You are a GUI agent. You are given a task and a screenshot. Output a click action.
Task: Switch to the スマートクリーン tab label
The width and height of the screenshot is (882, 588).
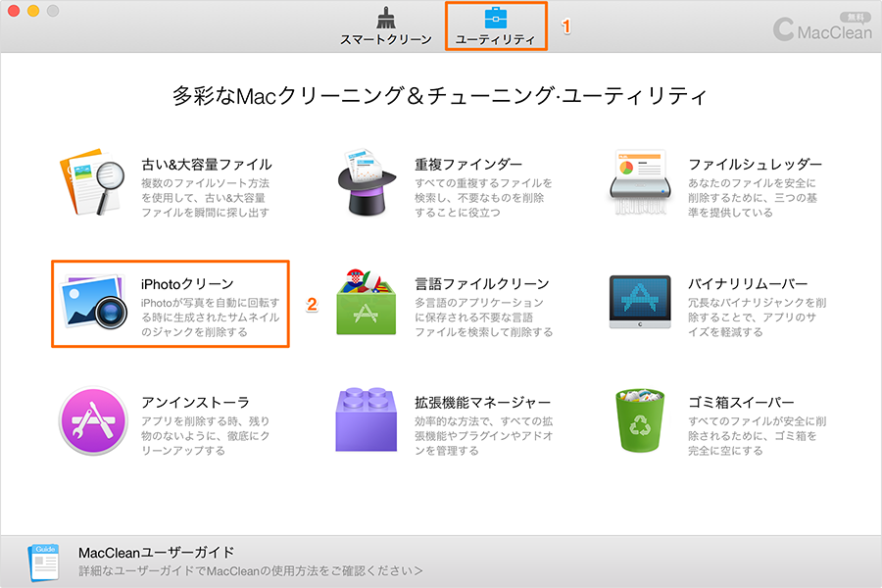[x=386, y=40]
